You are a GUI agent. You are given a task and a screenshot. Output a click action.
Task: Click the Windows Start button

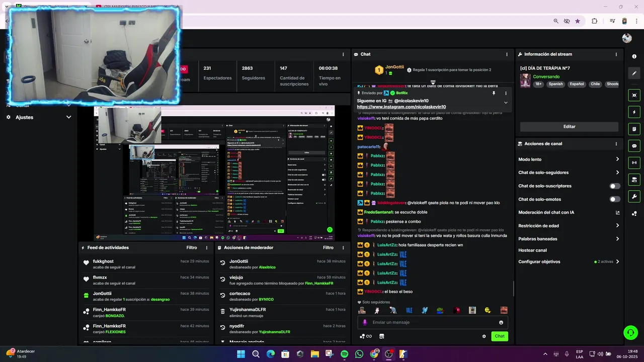click(241, 354)
